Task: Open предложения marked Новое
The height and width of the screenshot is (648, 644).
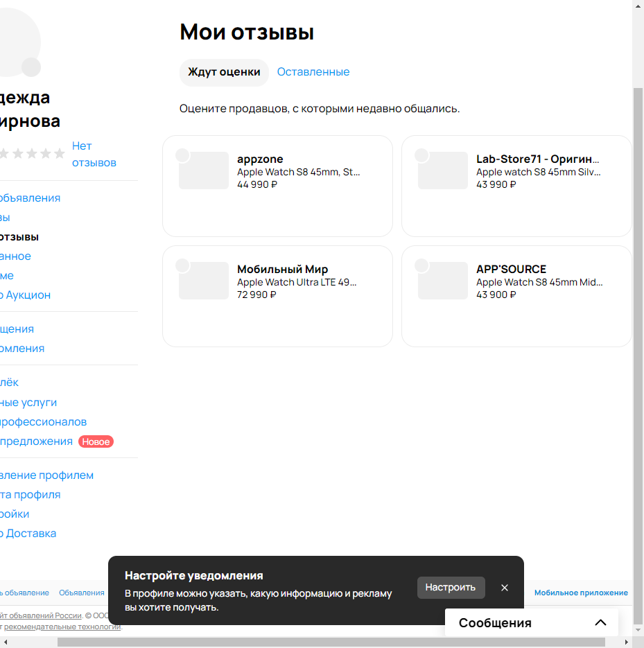Action: point(36,441)
